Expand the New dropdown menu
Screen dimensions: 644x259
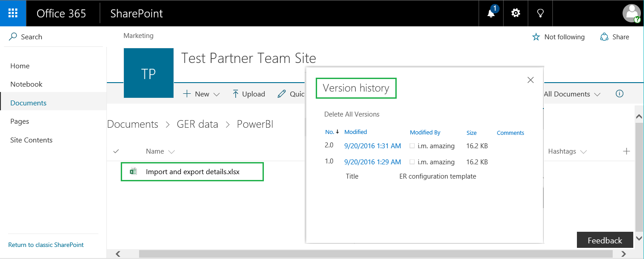[202, 94]
